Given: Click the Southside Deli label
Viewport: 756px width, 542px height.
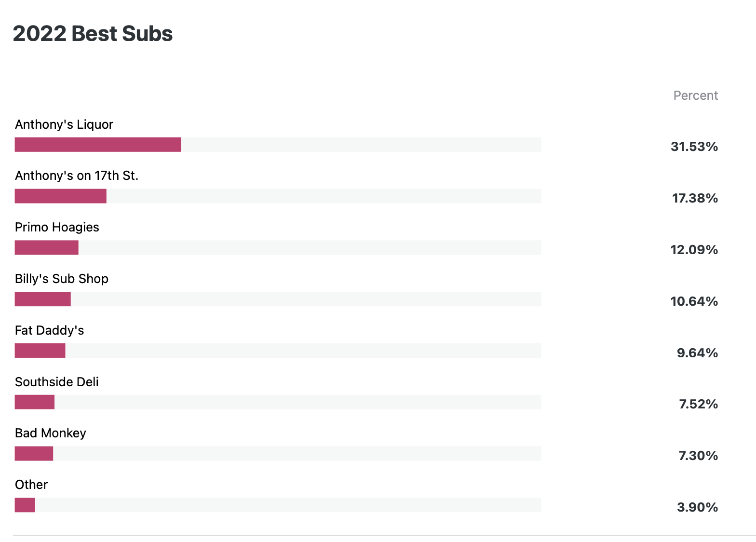Looking at the screenshot, I should (57, 382).
